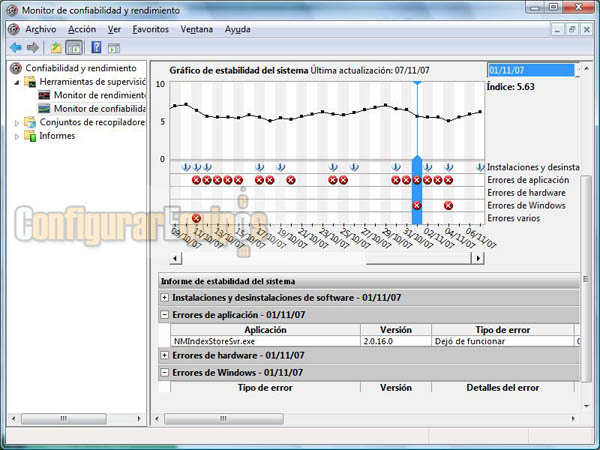Click the main pane vertical scrollbar thumb

(x=586, y=279)
